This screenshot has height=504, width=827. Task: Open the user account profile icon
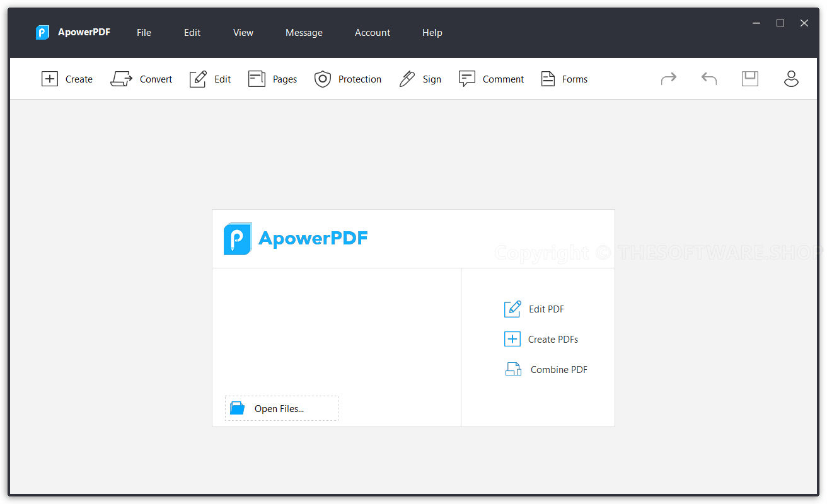791,79
